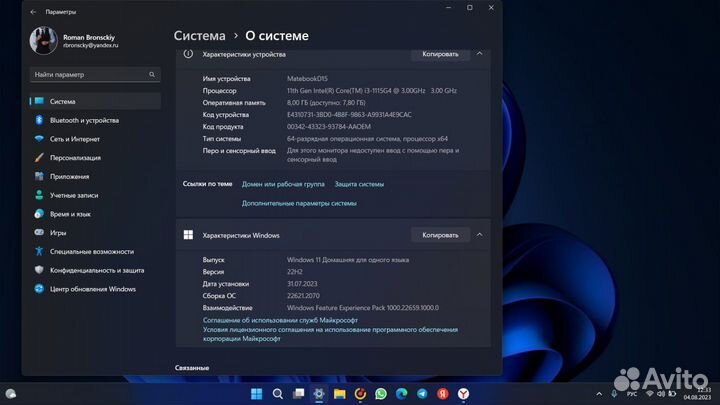
Task: Click the Персонализация brush icon
Action: point(39,158)
